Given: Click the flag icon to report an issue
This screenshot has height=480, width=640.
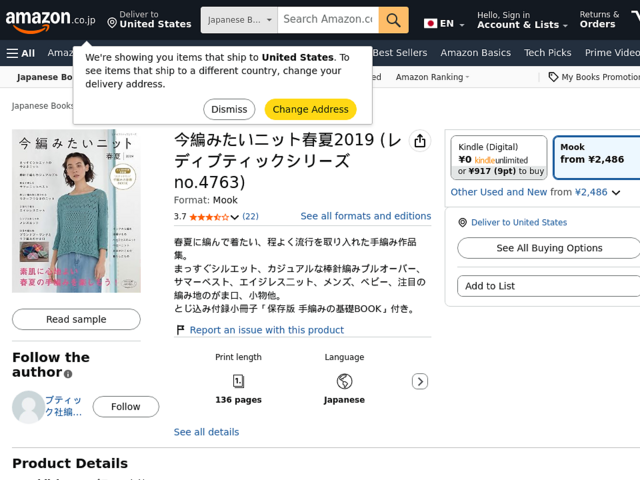Looking at the screenshot, I should coord(180,330).
